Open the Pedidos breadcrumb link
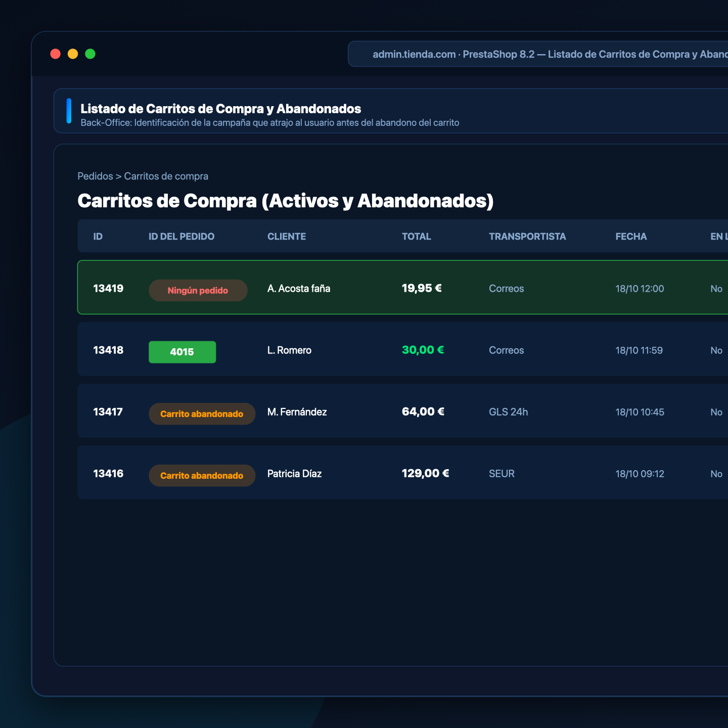 (x=95, y=176)
